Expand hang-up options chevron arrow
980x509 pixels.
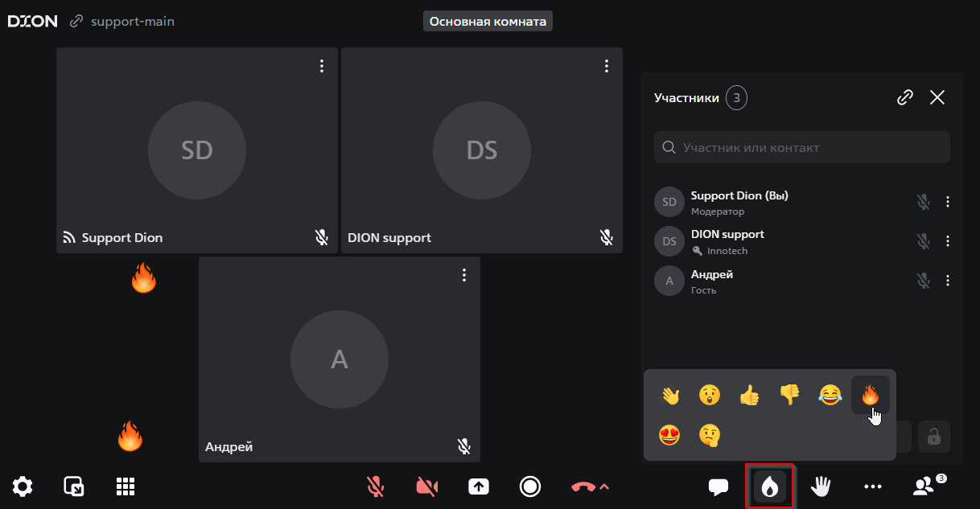click(x=605, y=486)
